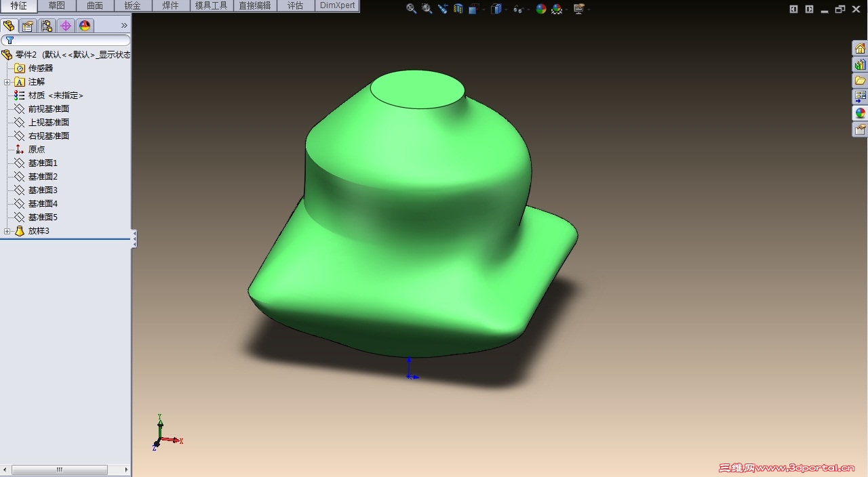868x477 pixels.
Task: Switch to the 特征 tab
Action: 19,6
